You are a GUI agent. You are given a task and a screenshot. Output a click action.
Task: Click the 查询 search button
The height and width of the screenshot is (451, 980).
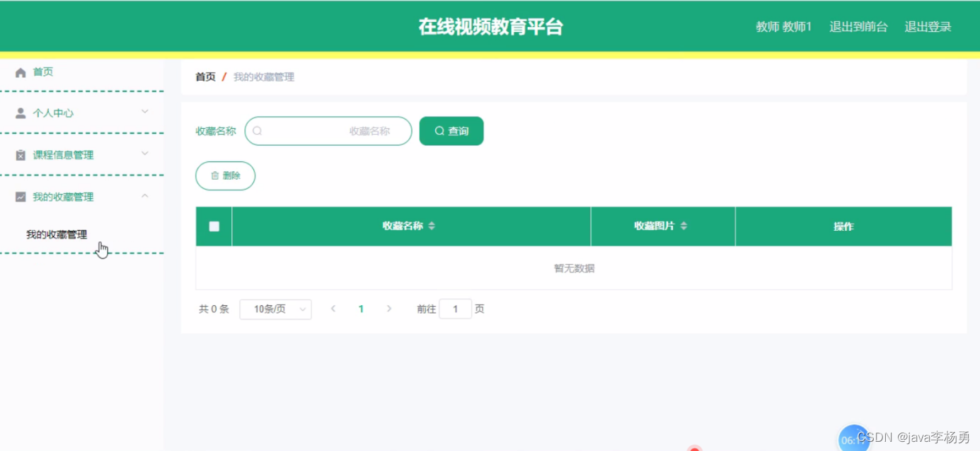click(451, 131)
